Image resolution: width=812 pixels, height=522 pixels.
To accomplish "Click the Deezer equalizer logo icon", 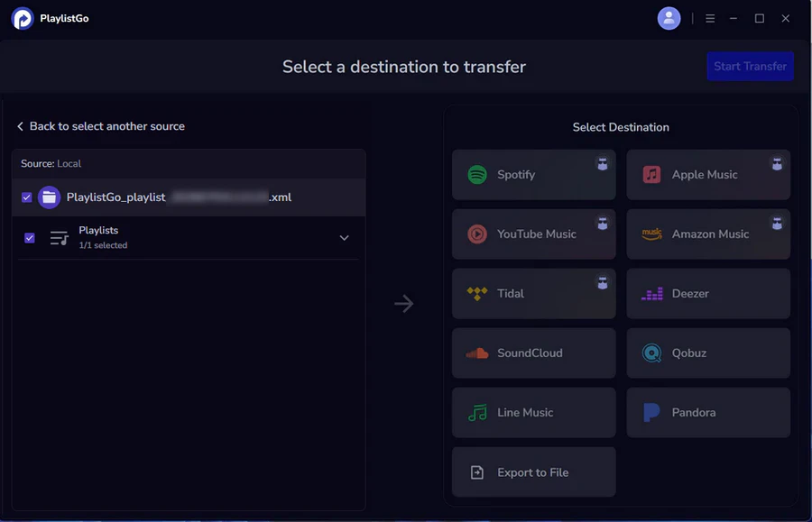I will pos(651,294).
